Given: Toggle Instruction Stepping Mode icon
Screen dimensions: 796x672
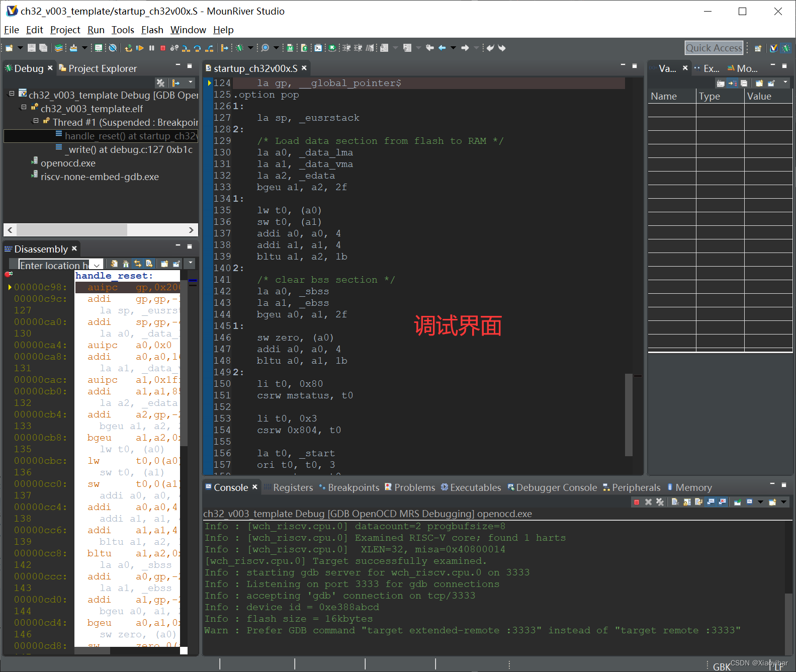Looking at the screenshot, I should point(225,48).
